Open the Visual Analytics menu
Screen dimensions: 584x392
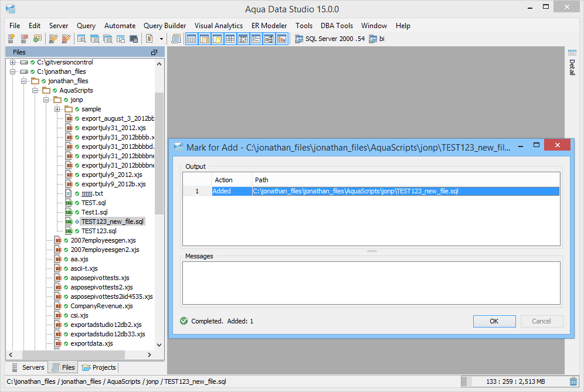click(x=219, y=26)
